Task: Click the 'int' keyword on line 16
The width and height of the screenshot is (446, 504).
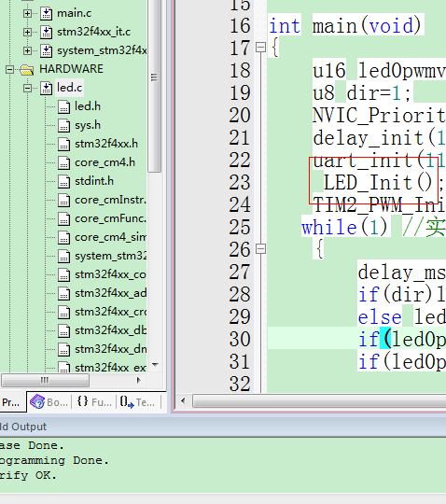Action: click(285, 25)
